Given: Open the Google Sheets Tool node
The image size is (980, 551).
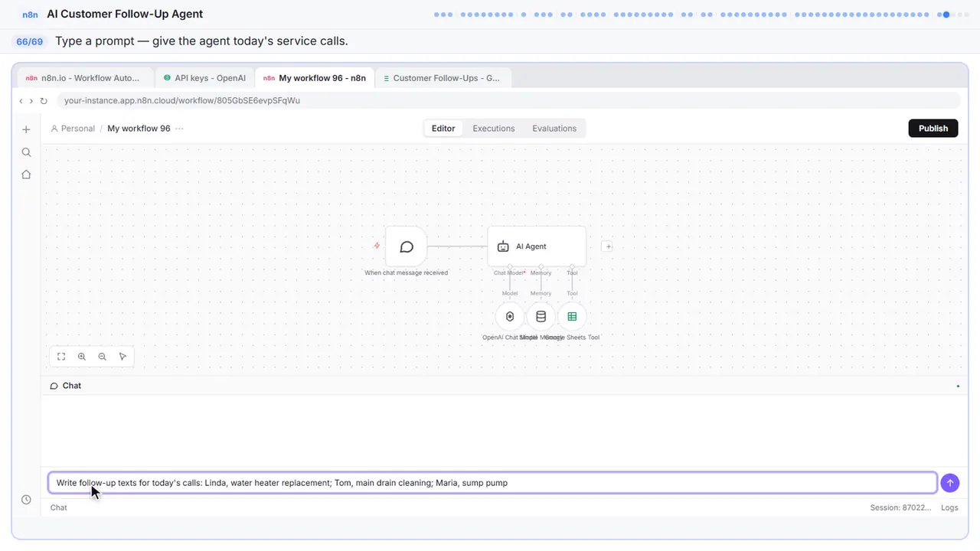Looking at the screenshot, I should click(572, 317).
